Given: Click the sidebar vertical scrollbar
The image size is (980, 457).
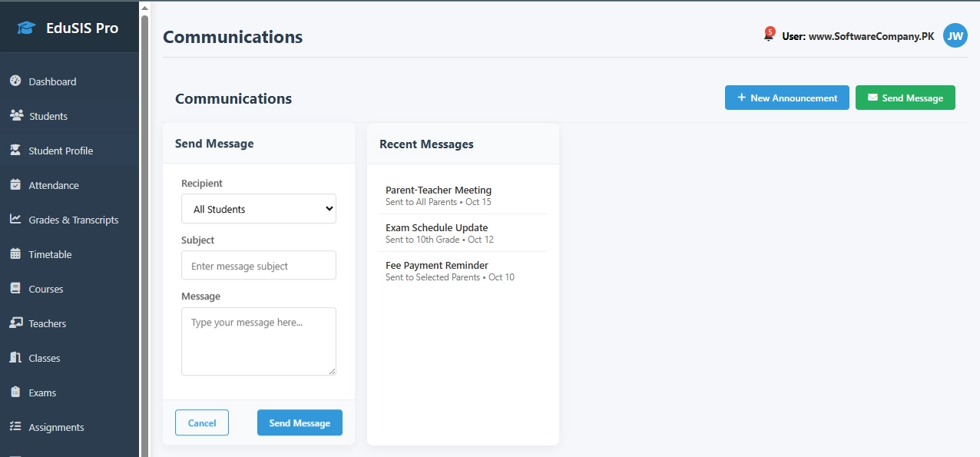Looking at the screenshot, I should (x=144, y=230).
